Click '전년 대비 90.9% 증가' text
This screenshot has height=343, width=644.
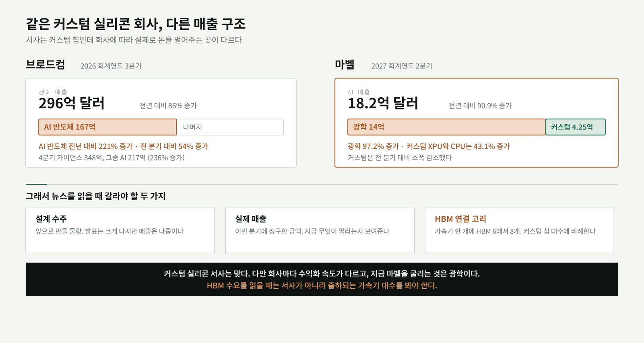[480, 106]
